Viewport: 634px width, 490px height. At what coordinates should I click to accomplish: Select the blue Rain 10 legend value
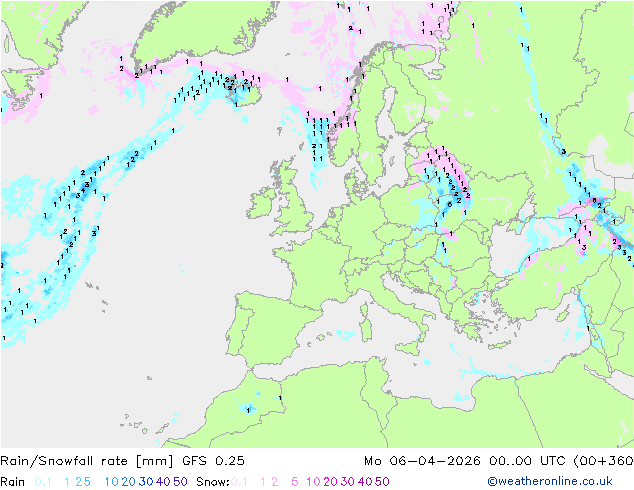(112, 482)
